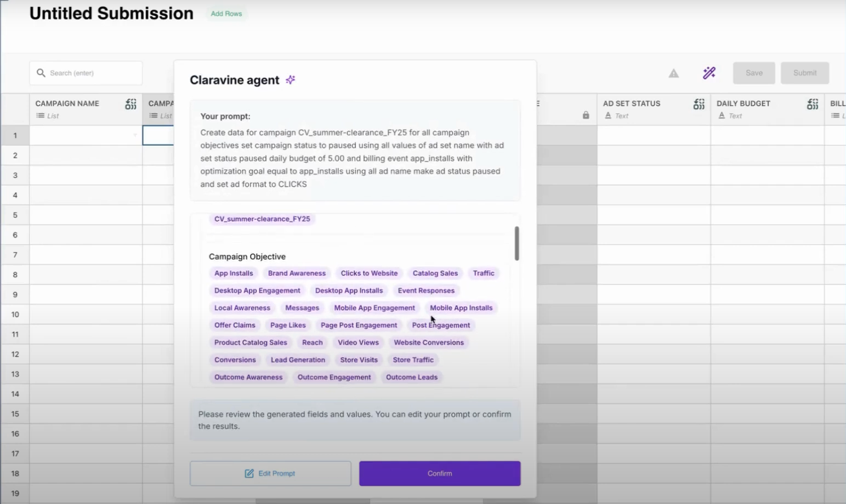Click the CV_summer-clearance_FY25 campaign tag

pyautogui.click(x=262, y=219)
